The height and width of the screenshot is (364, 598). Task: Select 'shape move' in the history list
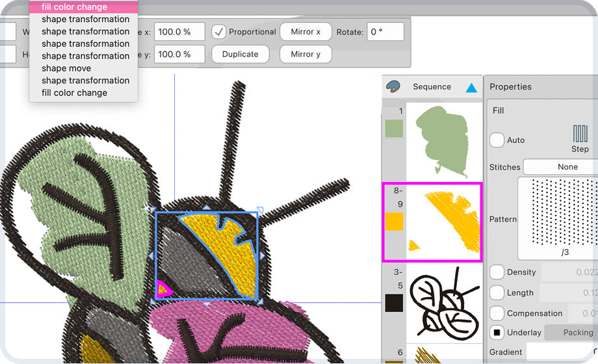click(x=66, y=68)
